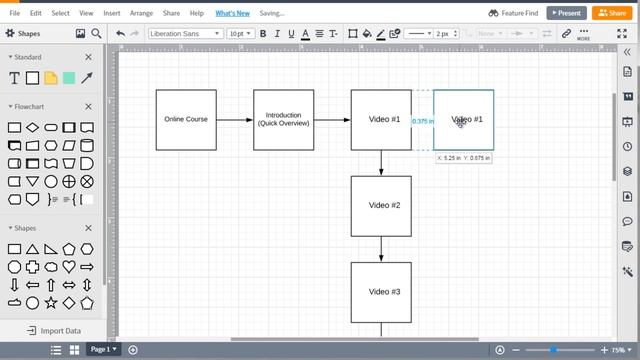Open the page grid view icon

[74, 350]
